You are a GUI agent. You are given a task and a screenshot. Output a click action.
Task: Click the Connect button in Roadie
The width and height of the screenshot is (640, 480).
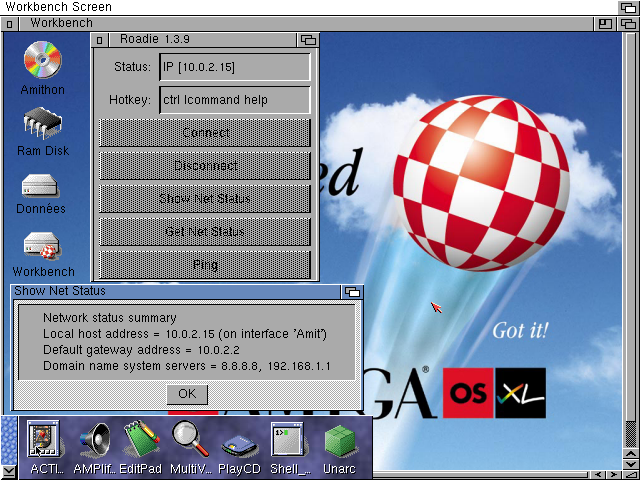pos(205,133)
